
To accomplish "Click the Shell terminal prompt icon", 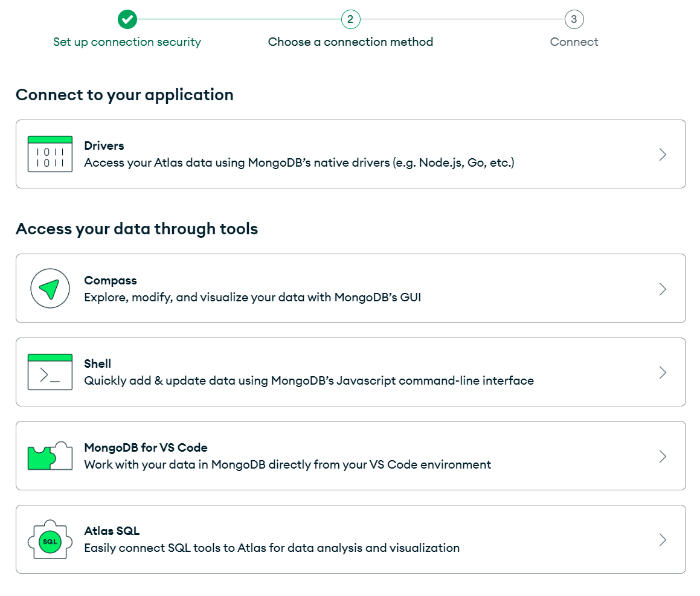I will click(50, 372).
